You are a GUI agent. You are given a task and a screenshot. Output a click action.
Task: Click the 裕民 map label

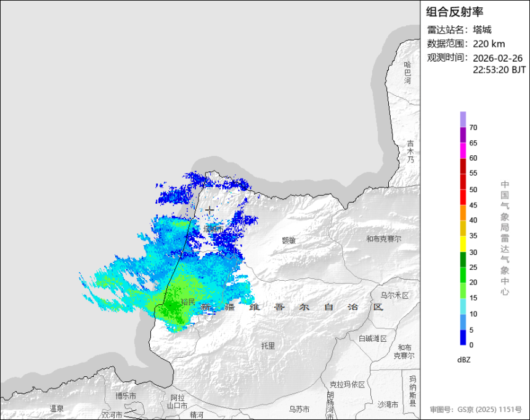coord(188,302)
